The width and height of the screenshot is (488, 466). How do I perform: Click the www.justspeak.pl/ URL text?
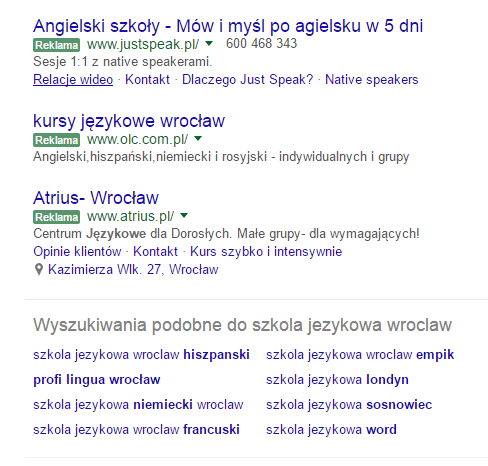143,44
